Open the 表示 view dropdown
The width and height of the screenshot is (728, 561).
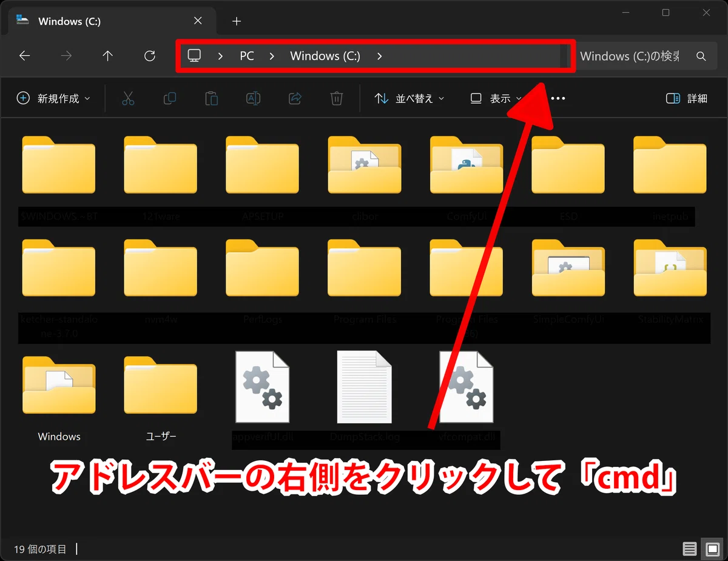click(x=496, y=98)
